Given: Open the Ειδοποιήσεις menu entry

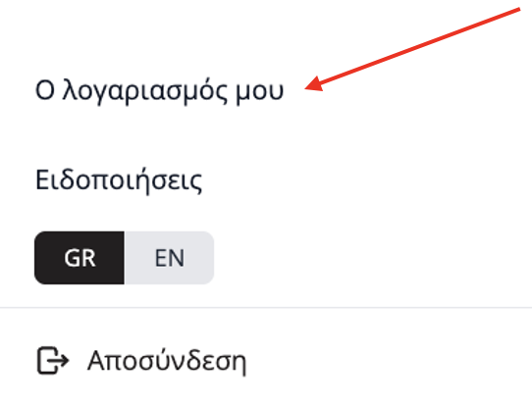Looking at the screenshot, I should pyautogui.click(x=119, y=180).
